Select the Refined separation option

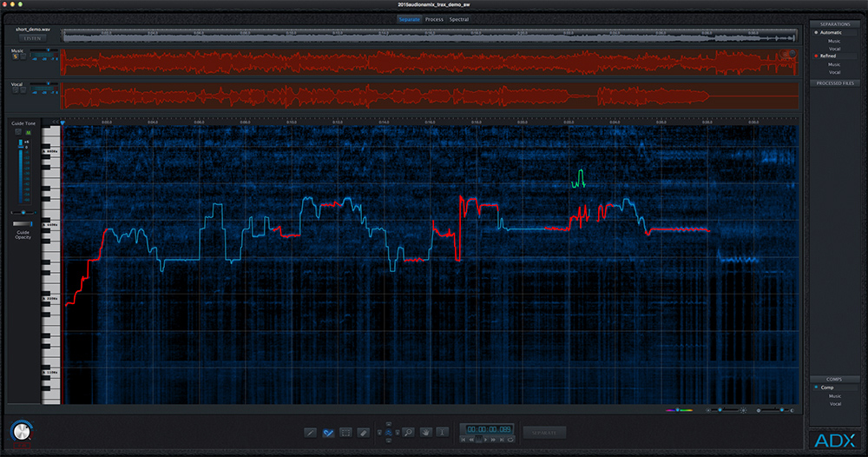tap(827, 56)
